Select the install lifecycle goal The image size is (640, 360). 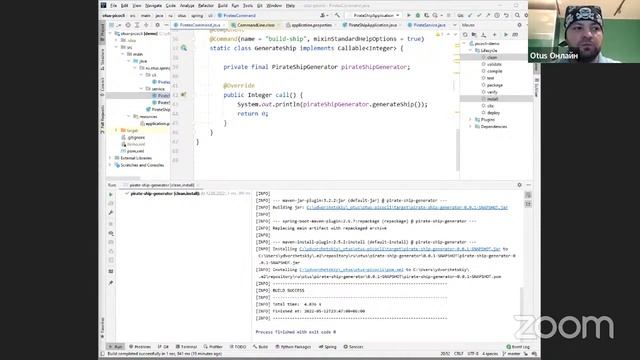tap(492, 99)
